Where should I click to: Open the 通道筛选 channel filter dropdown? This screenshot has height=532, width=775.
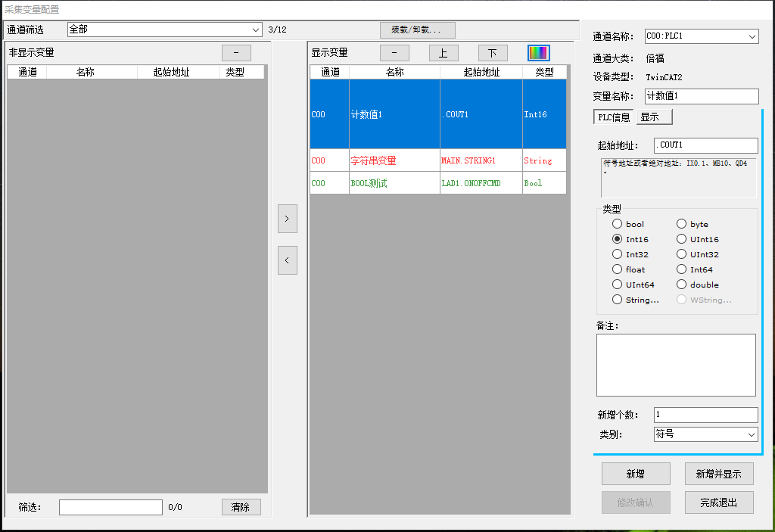[256, 29]
